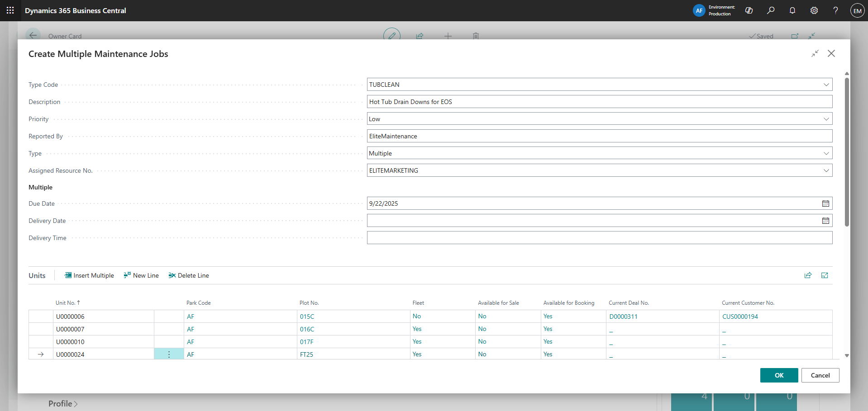Sort by Unit No. column header
The width and height of the screenshot is (868, 411).
(x=68, y=303)
